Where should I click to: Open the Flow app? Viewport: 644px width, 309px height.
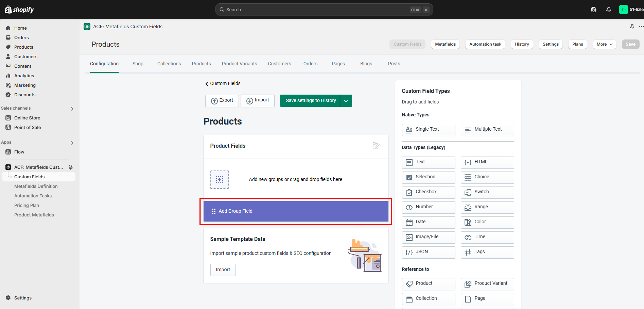click(x=19, y=152)
